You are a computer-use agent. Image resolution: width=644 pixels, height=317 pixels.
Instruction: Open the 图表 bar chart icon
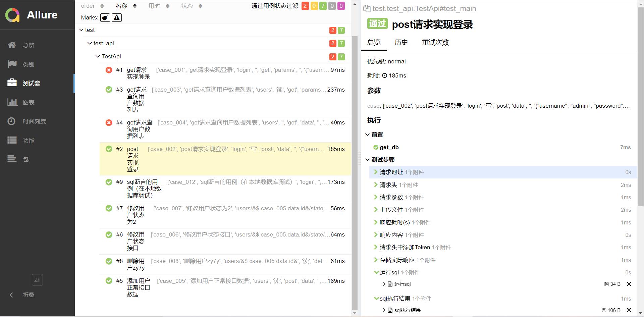click(12, 102)
